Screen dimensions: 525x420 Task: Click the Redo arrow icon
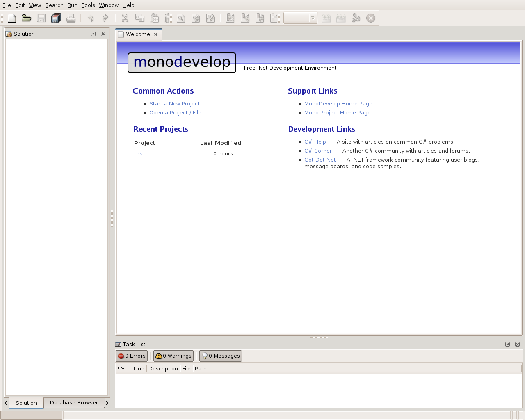click(105, 18)
